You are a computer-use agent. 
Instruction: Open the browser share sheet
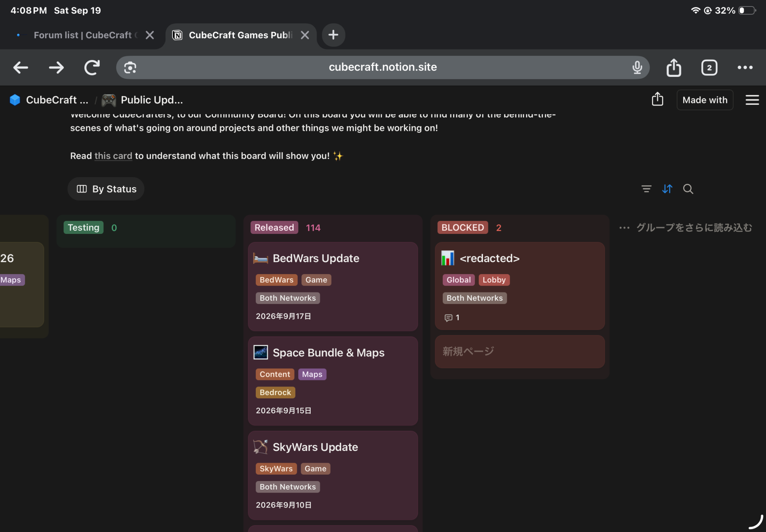click(674, 68)
